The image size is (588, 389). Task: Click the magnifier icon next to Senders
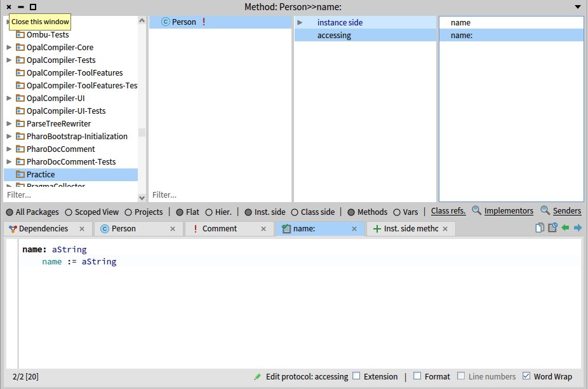coord(545,211)
